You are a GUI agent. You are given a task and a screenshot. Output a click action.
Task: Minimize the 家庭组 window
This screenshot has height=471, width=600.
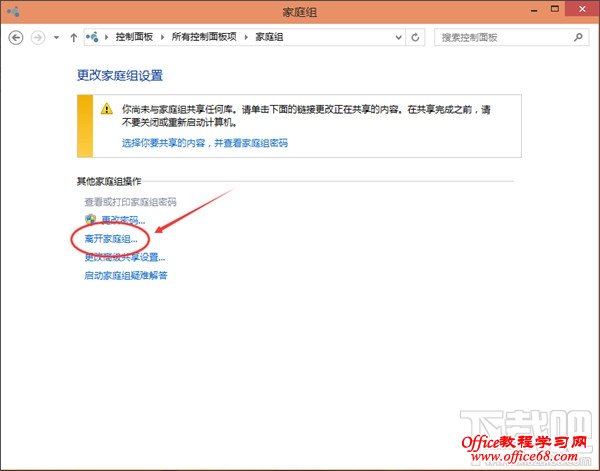click(535, 11)
